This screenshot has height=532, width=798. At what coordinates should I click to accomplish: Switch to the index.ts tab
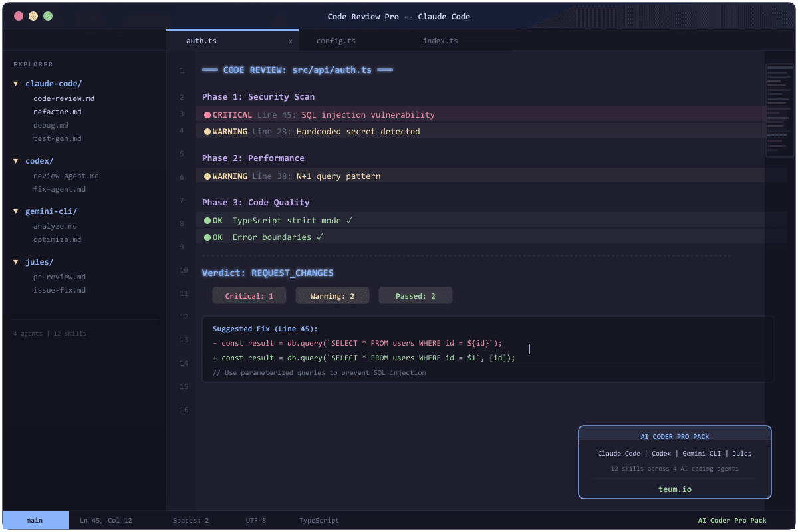(440, 41)
